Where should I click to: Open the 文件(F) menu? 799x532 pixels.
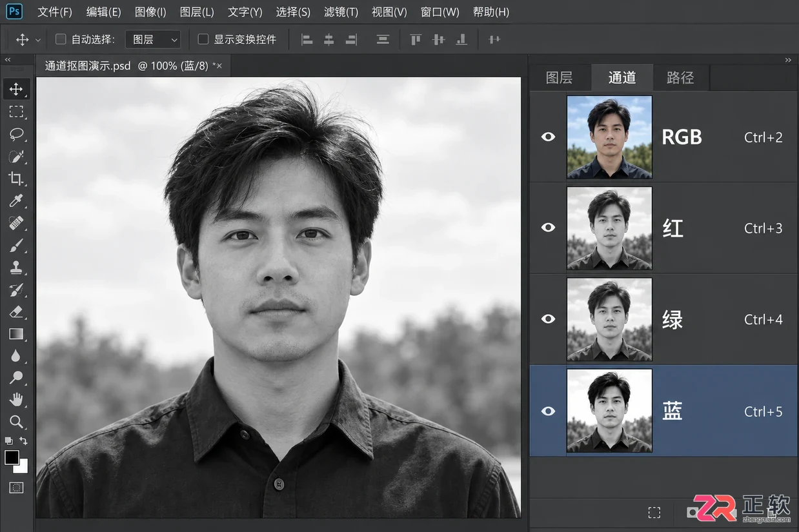pos(55,12)
